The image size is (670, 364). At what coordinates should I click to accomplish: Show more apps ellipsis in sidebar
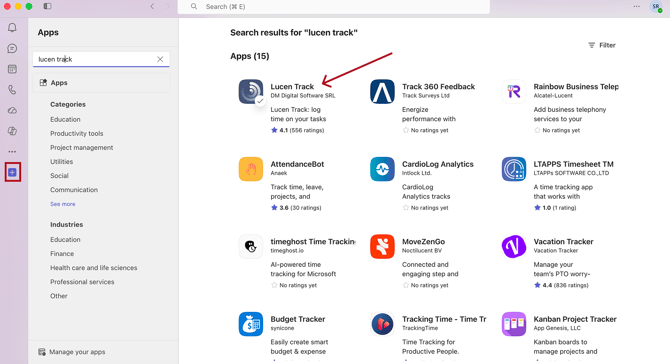pyautogui.click(x=12, y=152)
